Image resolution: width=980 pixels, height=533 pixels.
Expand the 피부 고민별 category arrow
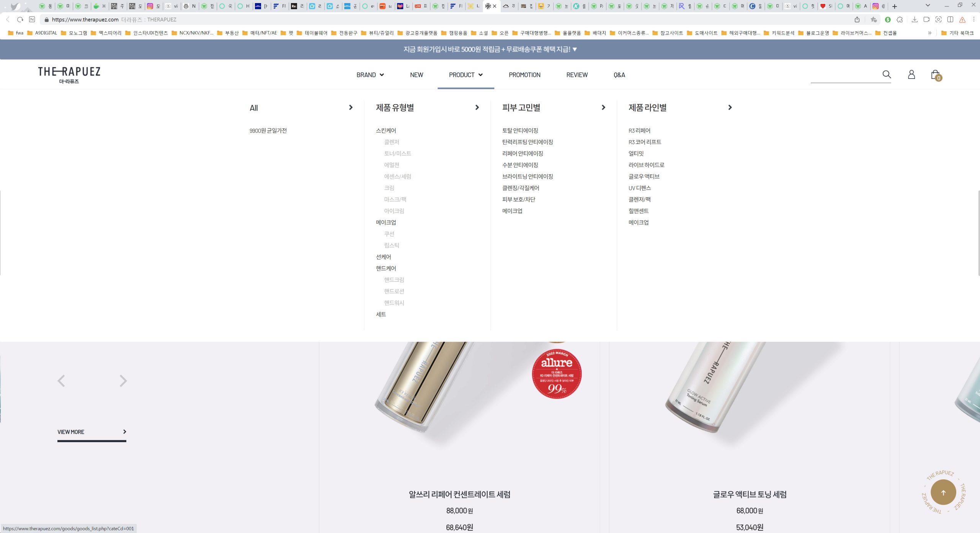point(603,108)
